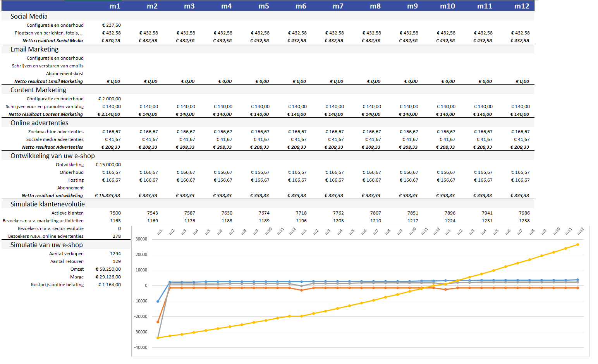Select the Kostprijs online betaling row label
The width and height of the screenshot is (598, 364).
point(57,285)
